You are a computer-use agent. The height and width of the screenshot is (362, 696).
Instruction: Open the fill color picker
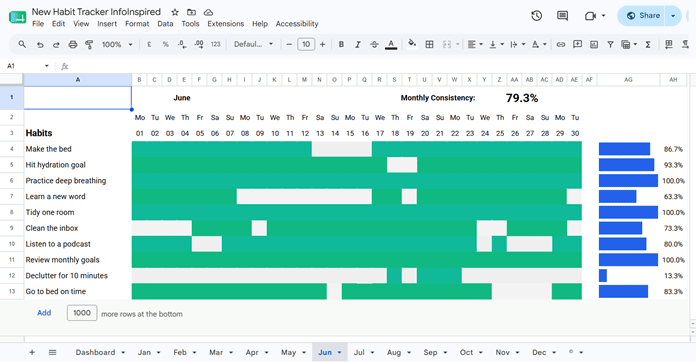(x=412, y=43)
